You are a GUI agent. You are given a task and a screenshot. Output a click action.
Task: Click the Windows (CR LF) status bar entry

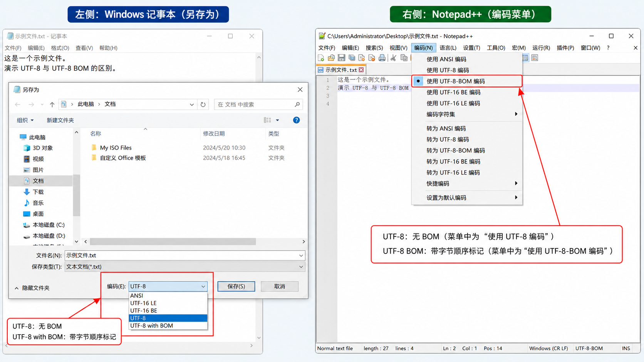(x=548, y=349)
